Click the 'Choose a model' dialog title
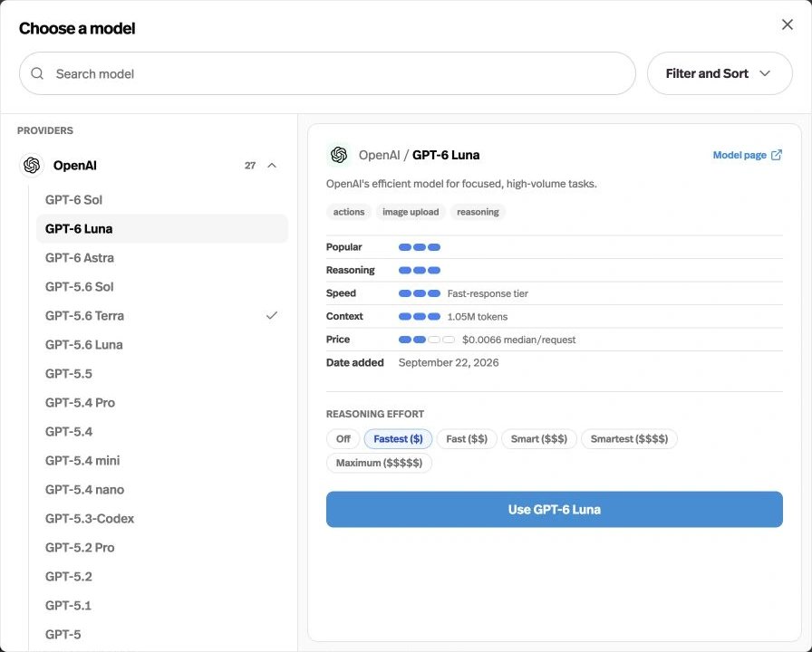 [77, 28]
